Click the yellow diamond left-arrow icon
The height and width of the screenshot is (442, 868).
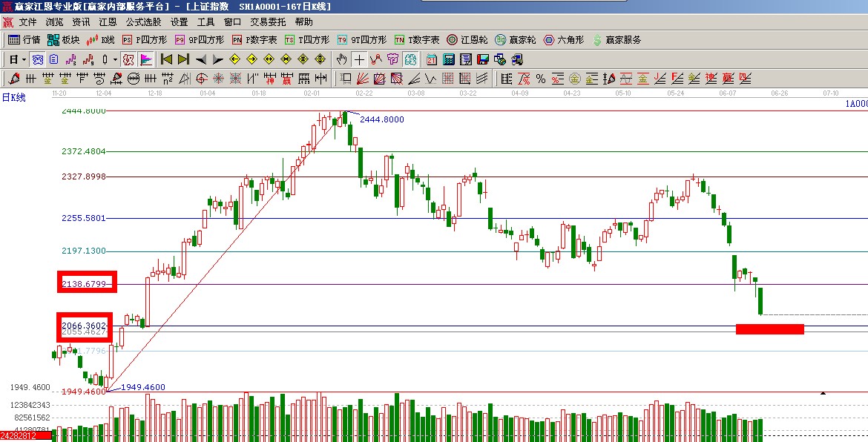pyautogui.click(x=234, y=59)
